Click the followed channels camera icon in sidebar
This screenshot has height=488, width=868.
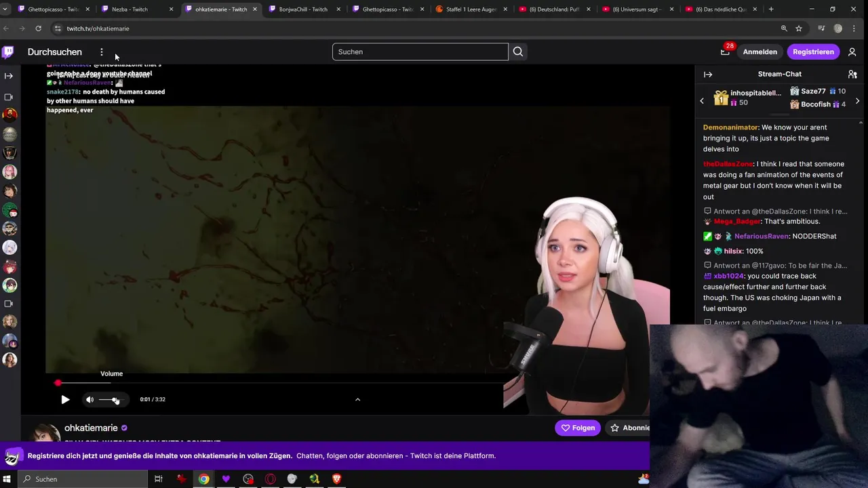[9, 98]
